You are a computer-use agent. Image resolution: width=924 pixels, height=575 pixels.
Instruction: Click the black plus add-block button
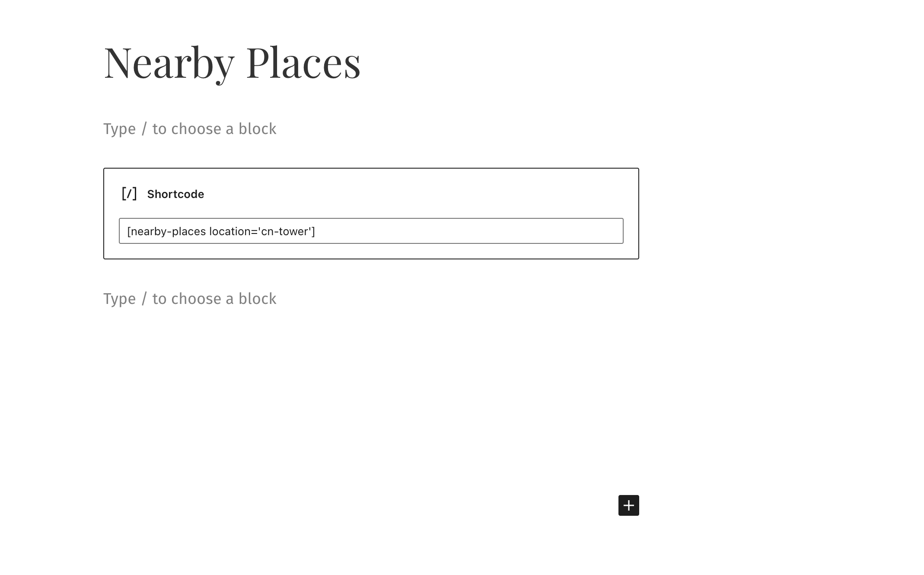tap(628, 505)
